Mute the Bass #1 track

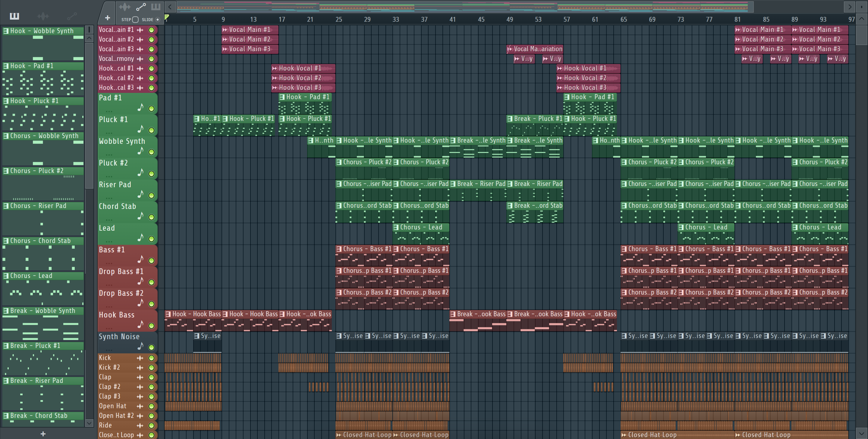[152, 261]
